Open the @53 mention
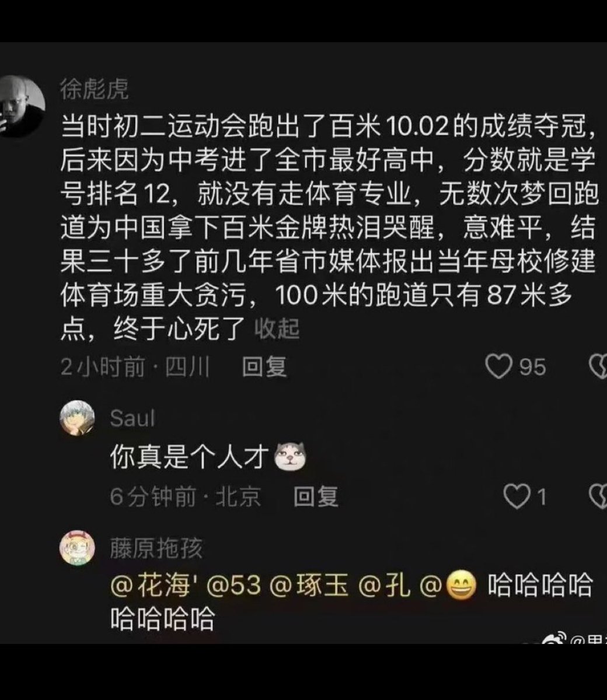607x700 pixels. pyautogui.click(x=233, y=586)
